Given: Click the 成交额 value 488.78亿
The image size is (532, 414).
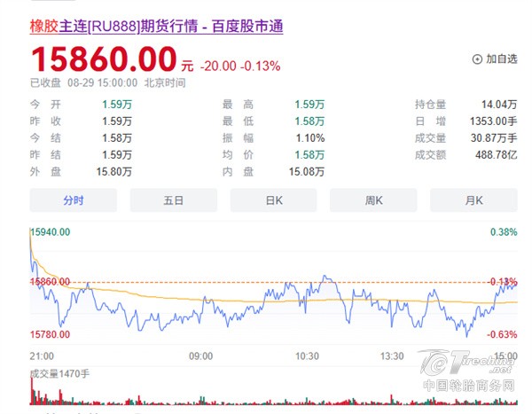Looking at the screenshot, I should coord(496,155).
